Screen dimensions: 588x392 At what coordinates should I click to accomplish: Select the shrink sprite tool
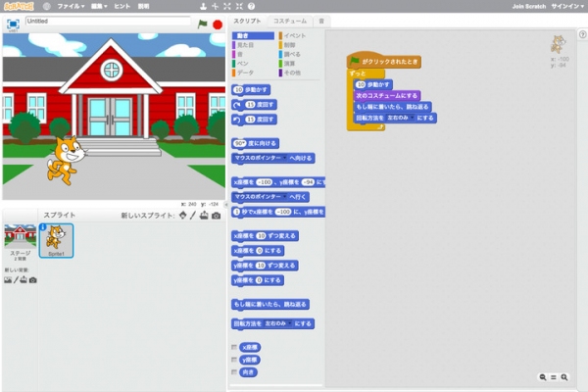(239, 6)
